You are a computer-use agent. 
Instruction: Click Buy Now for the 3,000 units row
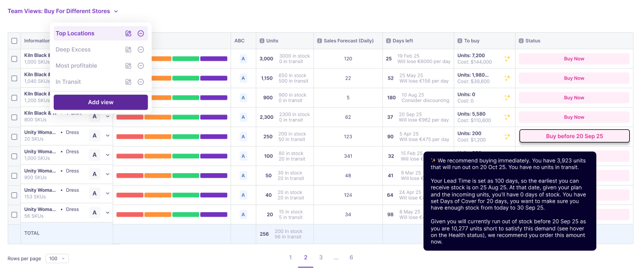pos(574,59)
